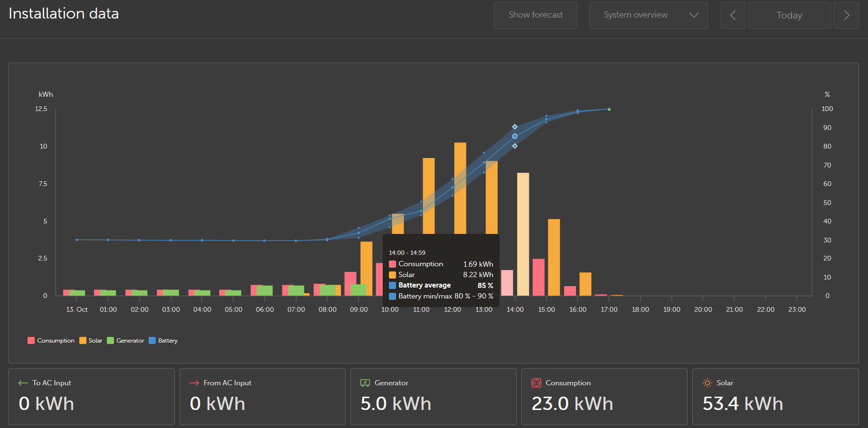Click the Today date button
The image size is (868, 428).
click(x=789, y=15)
